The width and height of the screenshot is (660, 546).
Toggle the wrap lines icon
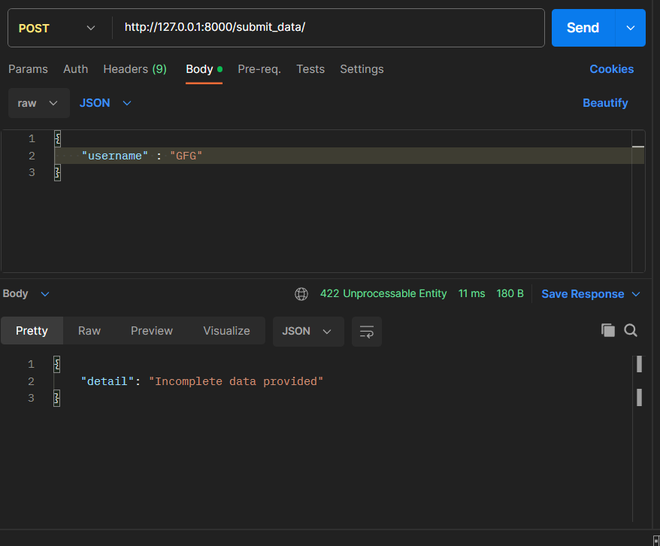click(367, 332)
